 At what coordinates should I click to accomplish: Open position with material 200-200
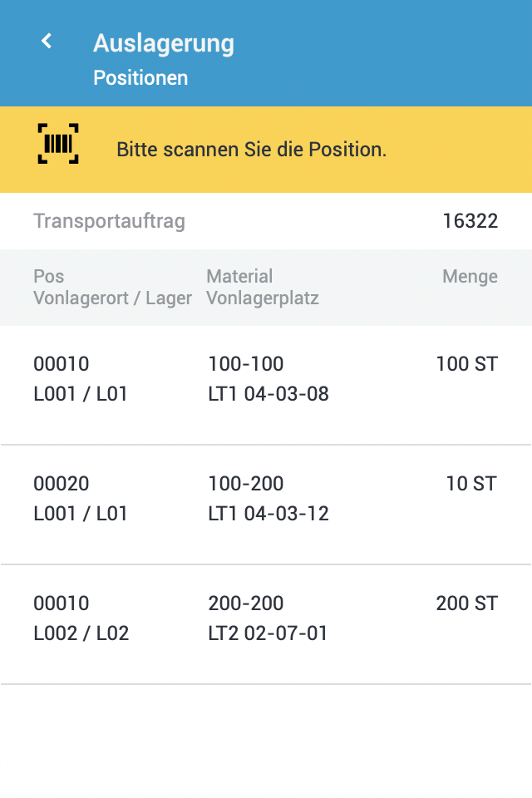pos(245,603)
